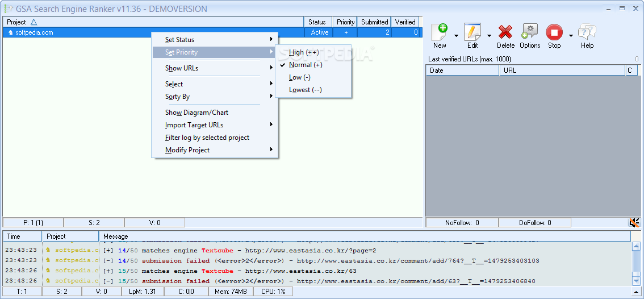
Task: Choose Filter log by selected project
Action: (215, 138)
